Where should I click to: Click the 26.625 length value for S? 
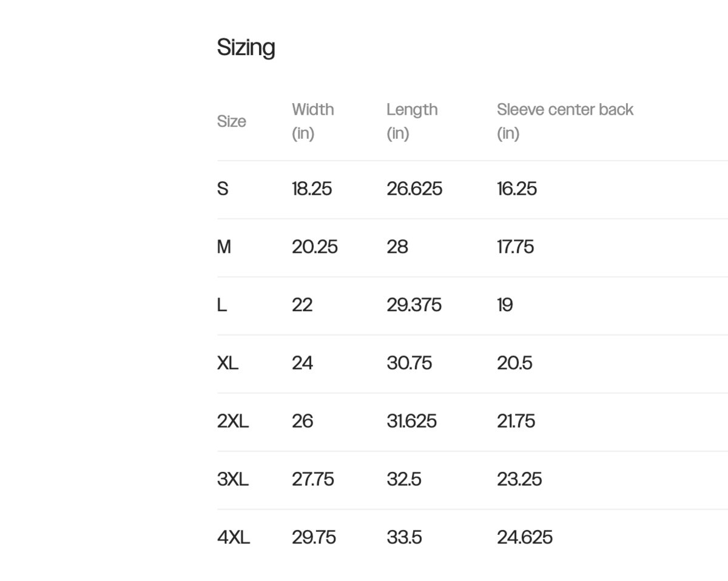click(414, 189)
